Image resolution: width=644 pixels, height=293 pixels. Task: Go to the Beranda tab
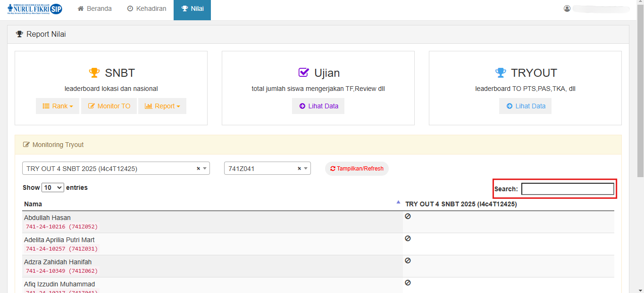[x=95, y=8]
